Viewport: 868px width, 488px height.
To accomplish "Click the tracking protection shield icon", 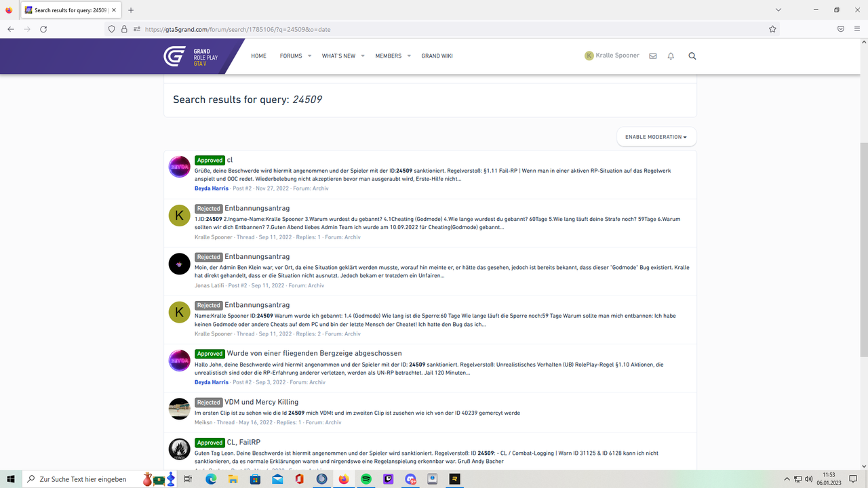I will 112,29.
